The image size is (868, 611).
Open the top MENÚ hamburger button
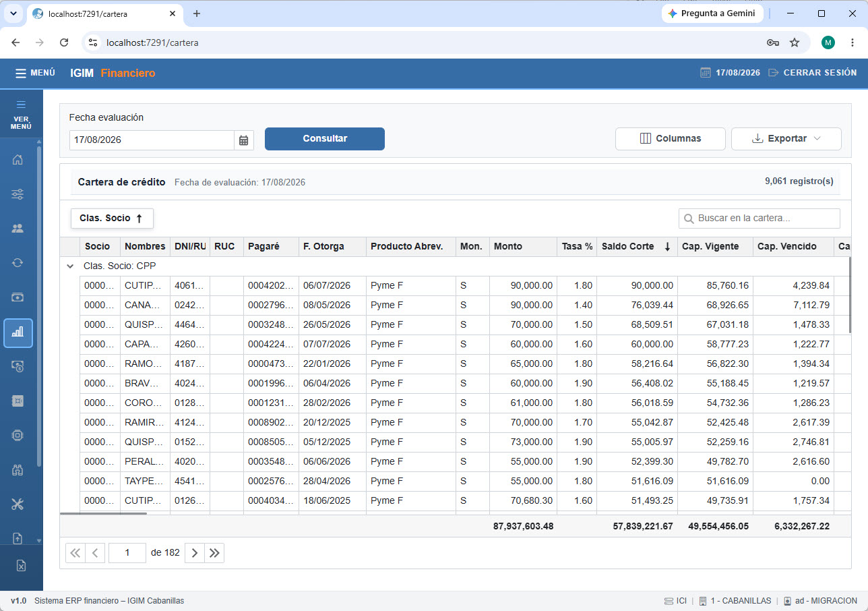[35, 73]
